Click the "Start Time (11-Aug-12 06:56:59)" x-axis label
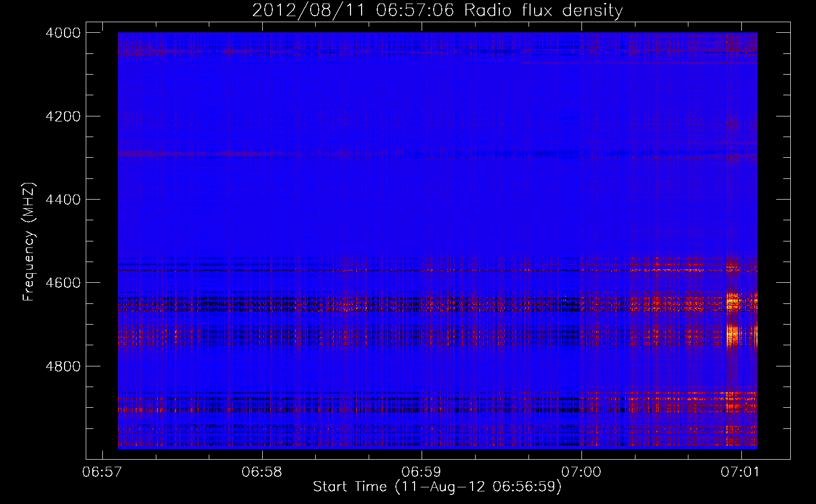Image resolution: width=816 pixels, height=504 pixels. 437,487
